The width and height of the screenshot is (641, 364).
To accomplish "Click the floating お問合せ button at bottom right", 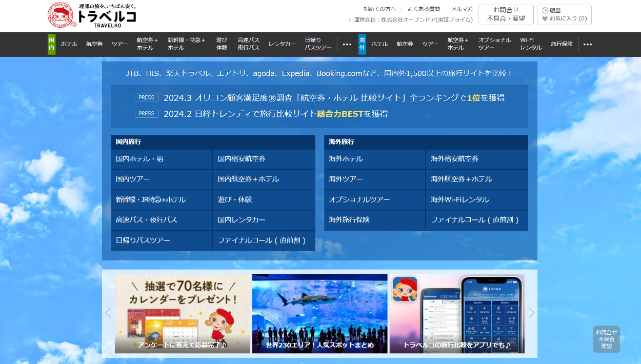I will (606, 339).
